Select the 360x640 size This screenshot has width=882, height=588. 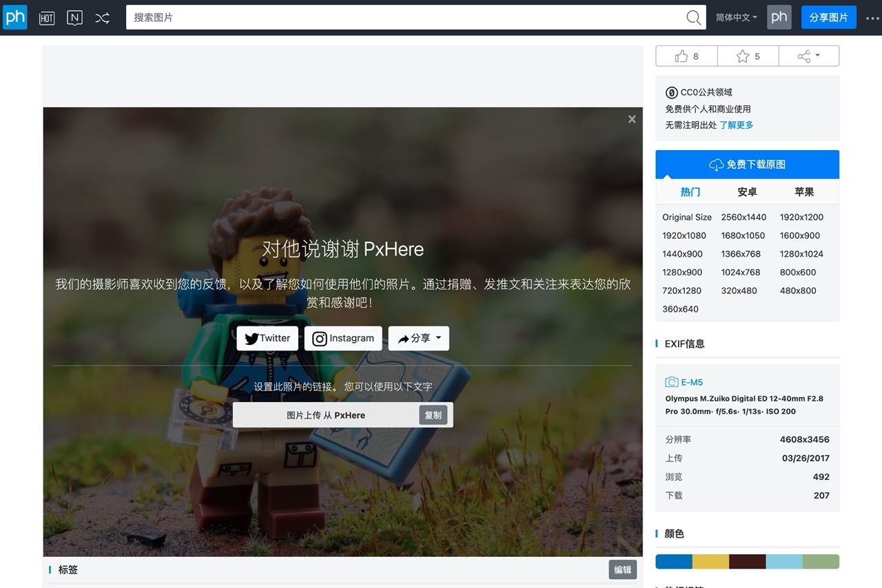680,309
